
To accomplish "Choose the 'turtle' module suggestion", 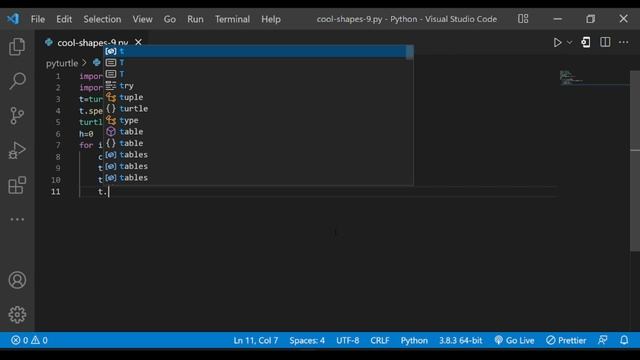I will pos(258,109).
